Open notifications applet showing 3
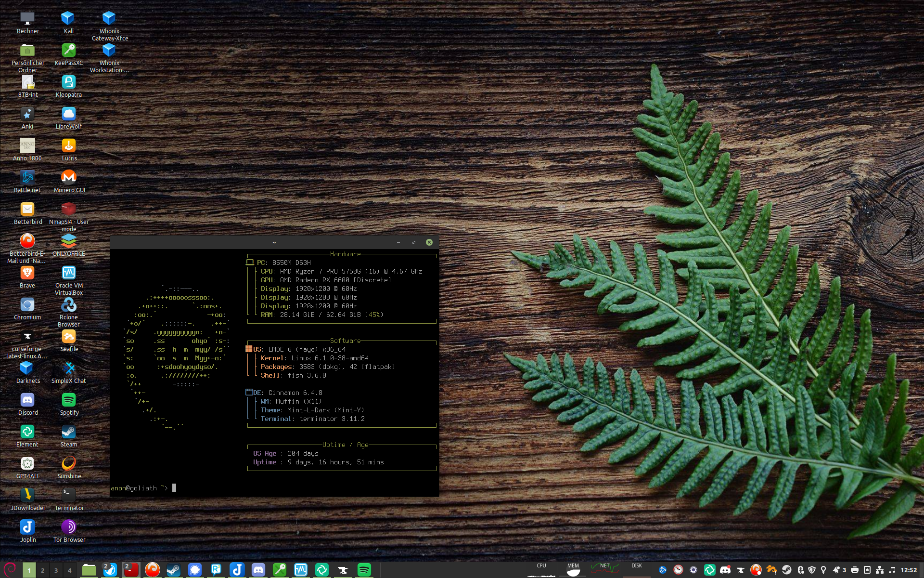924x578 pixels. [x=839, y=570]
